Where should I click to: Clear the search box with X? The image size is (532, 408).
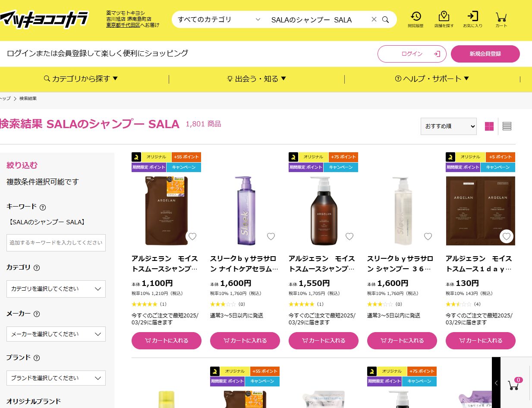pos(374,19)
